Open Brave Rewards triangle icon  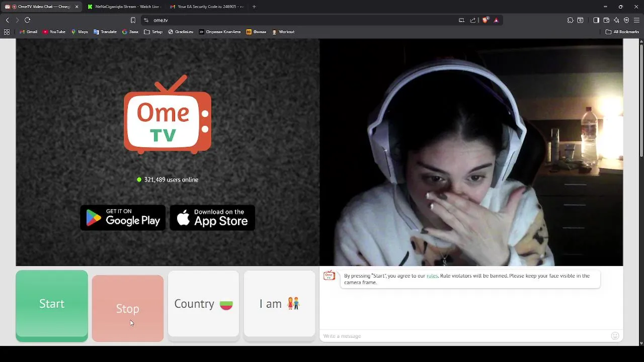click(496, 20)
